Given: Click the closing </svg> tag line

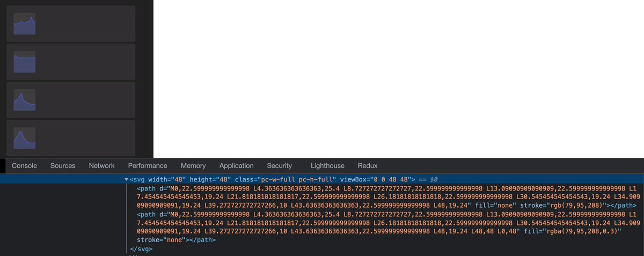Looking at the screenshot, I should tap(142, 249).
